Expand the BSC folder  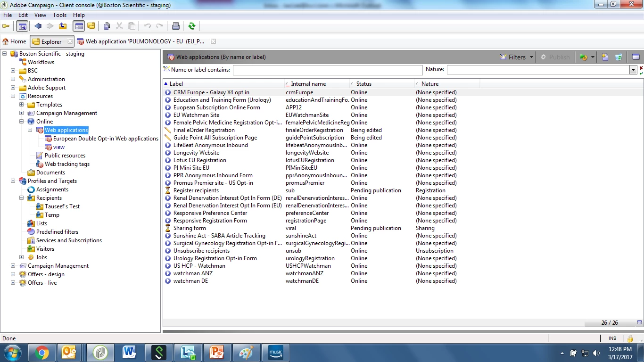point(13,71)
